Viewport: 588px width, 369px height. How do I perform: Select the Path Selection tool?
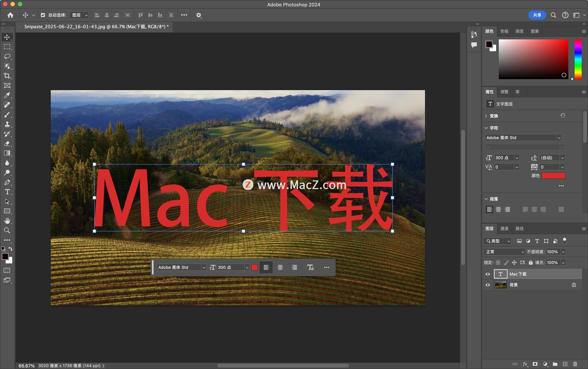7,201
